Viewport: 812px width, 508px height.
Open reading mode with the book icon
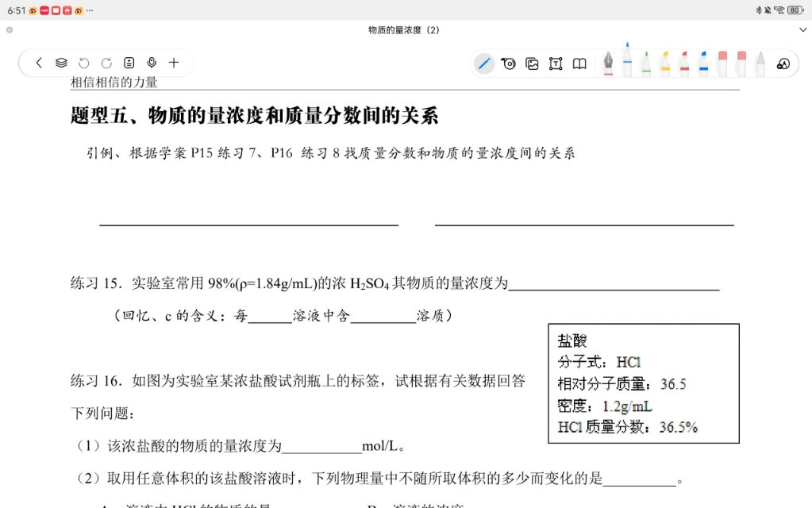(x=580, y=63)
